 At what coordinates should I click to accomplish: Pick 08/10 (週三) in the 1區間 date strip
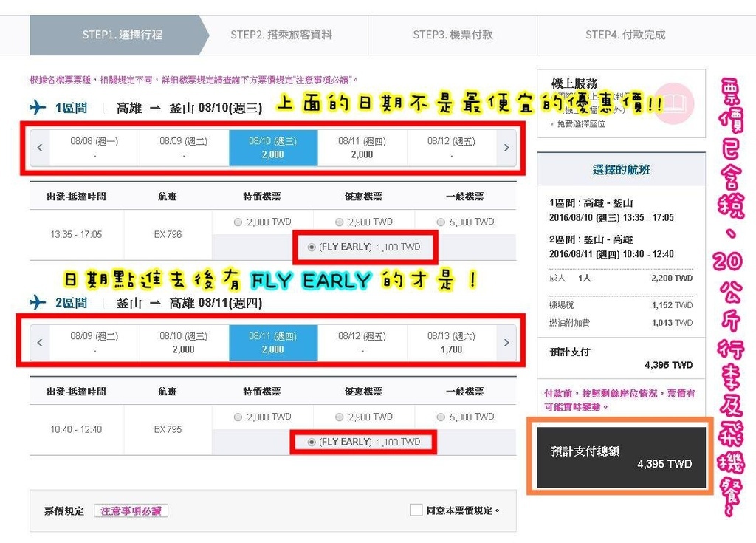273,148
